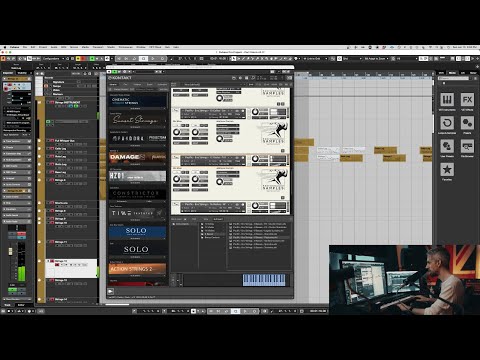This screenshot has width=480, height=360.
Task: Select blue Solo library banner
Action: point(138,231)
